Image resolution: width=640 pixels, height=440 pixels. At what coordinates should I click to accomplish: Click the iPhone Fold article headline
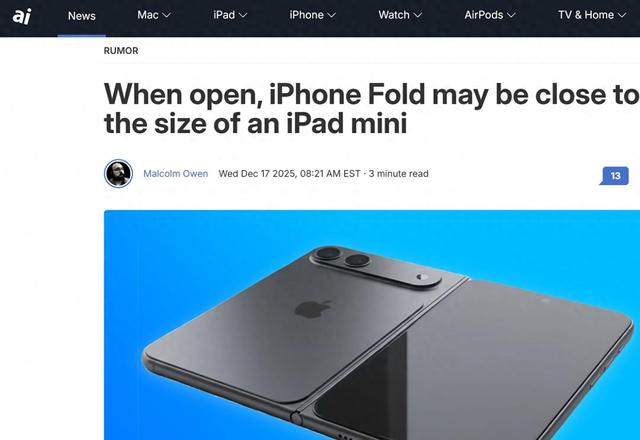click(371, 108)
